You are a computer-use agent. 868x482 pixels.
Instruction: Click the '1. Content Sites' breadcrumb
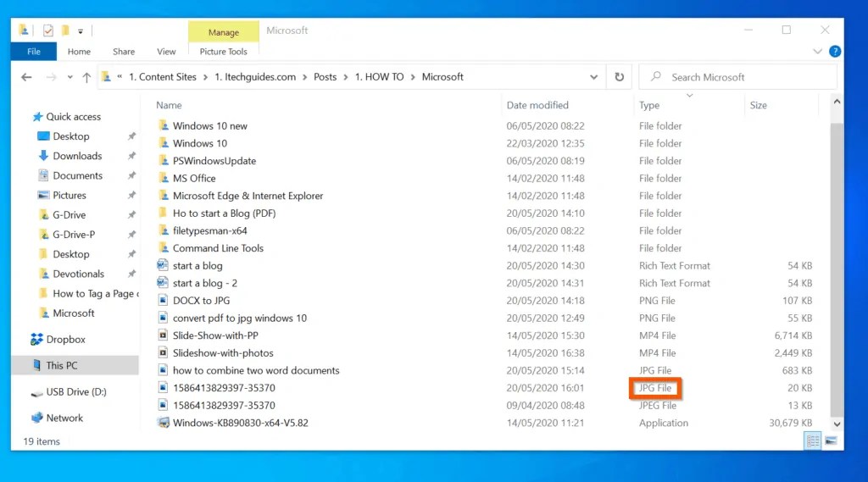[x=163, y=77]
